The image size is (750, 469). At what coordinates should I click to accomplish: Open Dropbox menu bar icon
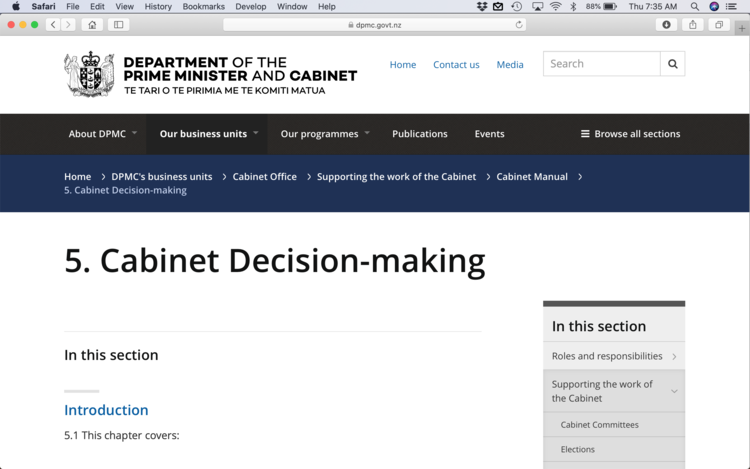pos(482,7)
